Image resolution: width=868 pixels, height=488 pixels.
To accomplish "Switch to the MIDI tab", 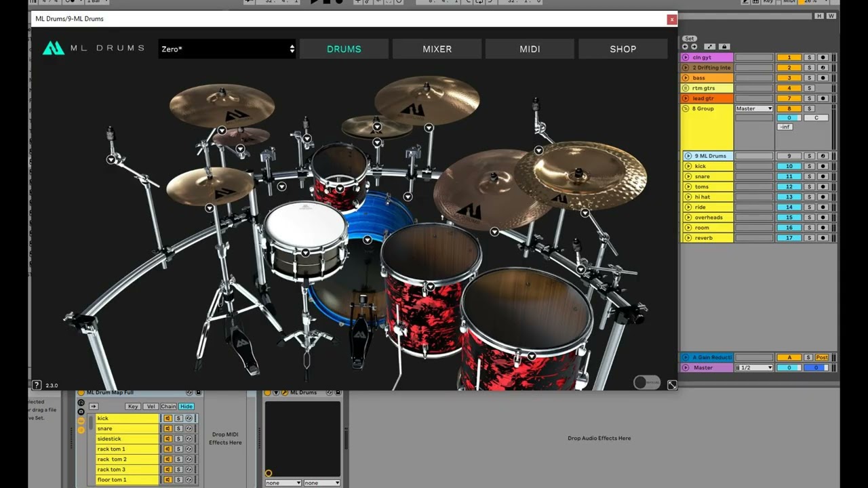I will (530, 49).
